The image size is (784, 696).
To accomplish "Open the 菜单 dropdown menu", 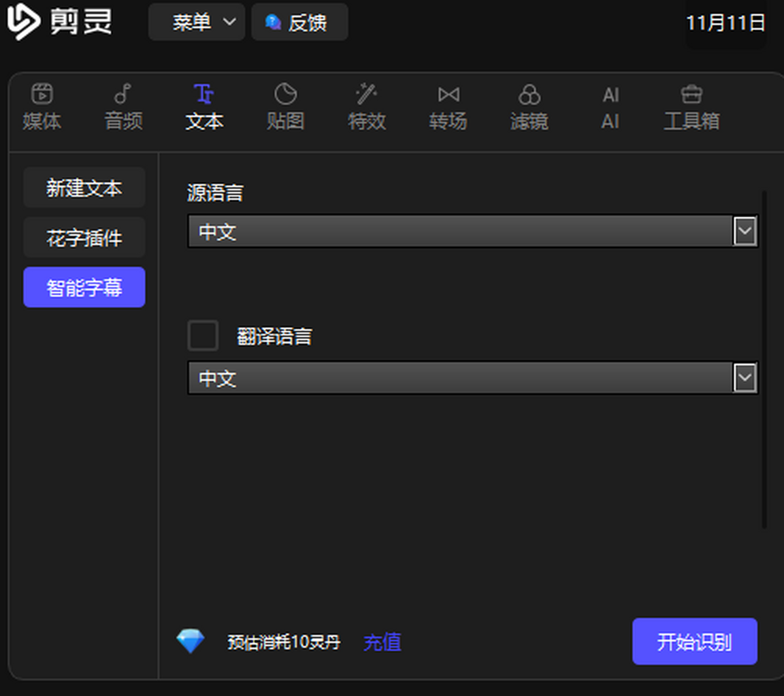I will point(197,22).
